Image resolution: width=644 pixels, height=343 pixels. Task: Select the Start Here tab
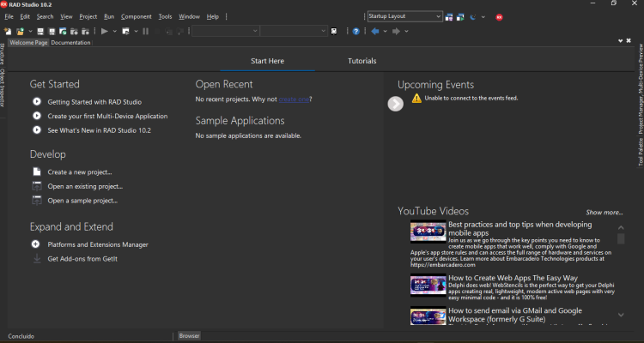pos(267,61)
